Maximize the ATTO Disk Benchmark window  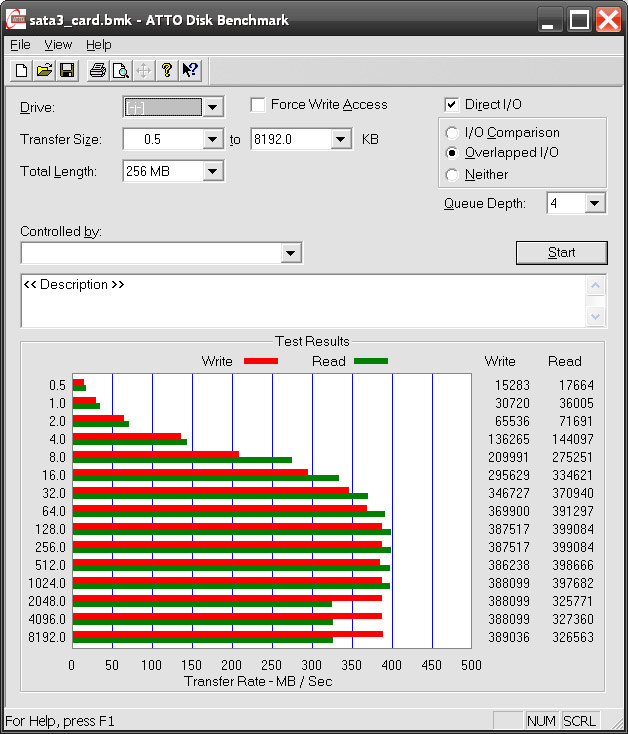(579, 20)
